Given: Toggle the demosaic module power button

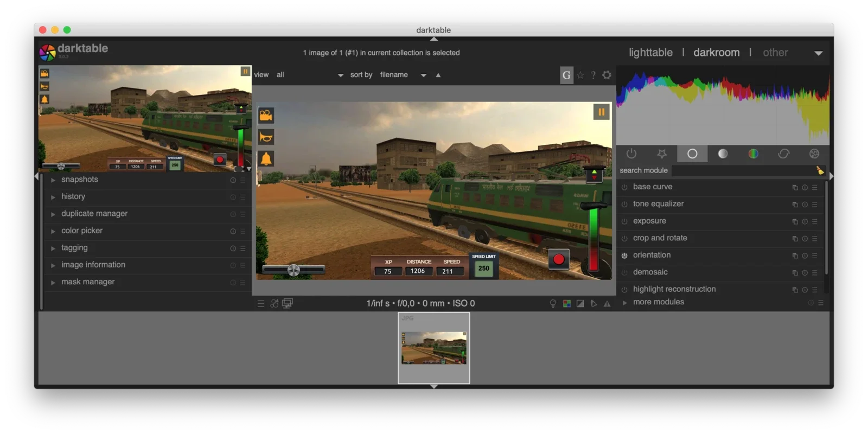Looking at the screenshot, I should coord(624,273).
